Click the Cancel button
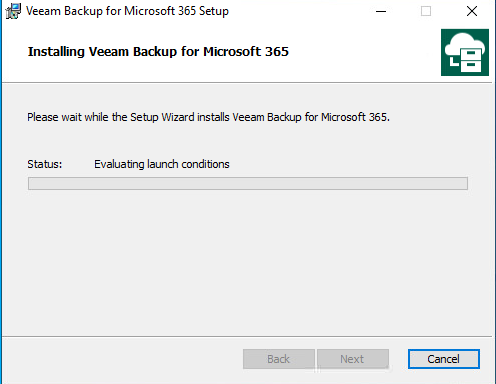 (x=444, y=359)
